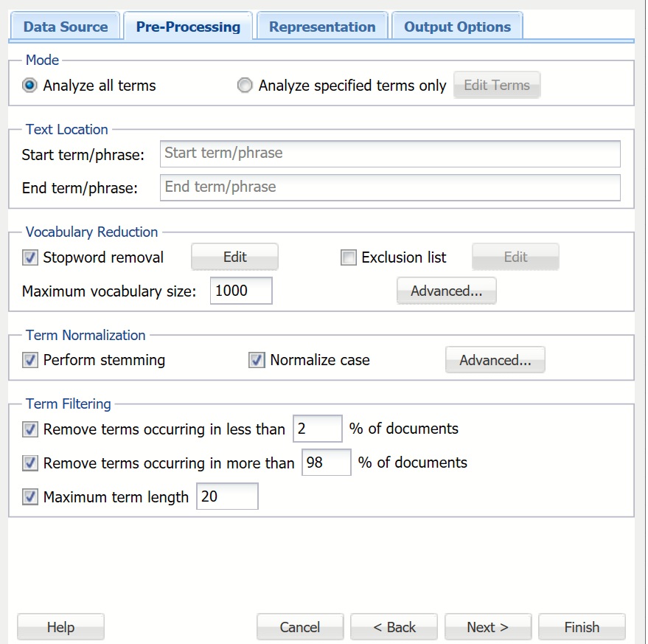This screenshot has height=644, width=648.
Task: Switch to the Data Source tab
Action: [65, 27]
